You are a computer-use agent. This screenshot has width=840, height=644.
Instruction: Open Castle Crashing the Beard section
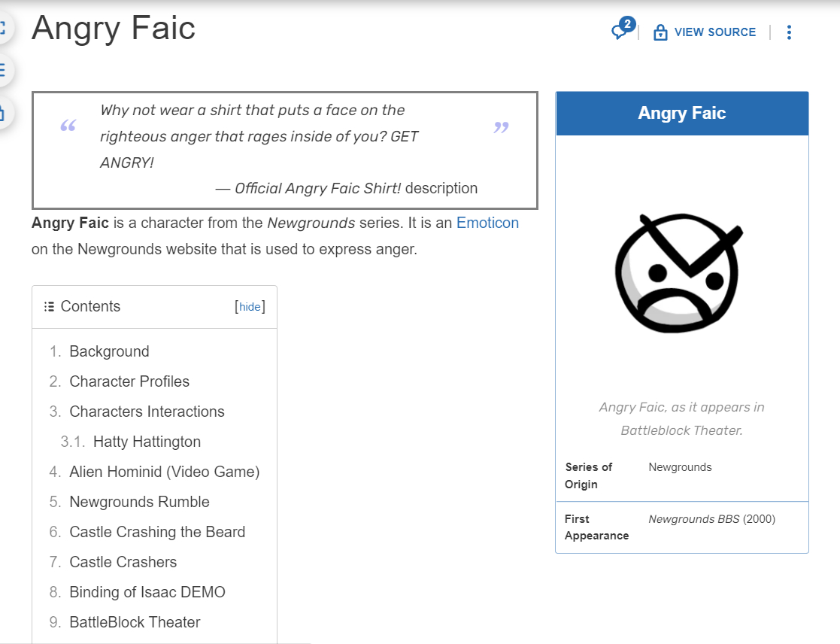[157, 531]
